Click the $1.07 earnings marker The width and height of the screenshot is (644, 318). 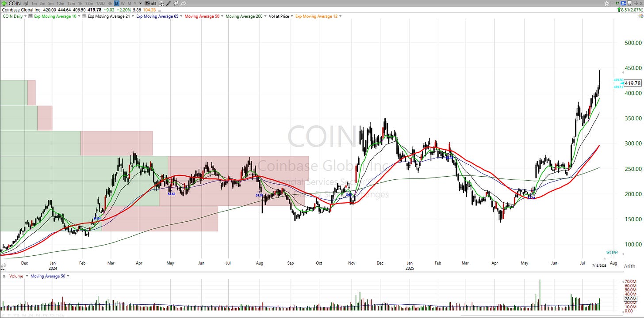click(259, 195)
